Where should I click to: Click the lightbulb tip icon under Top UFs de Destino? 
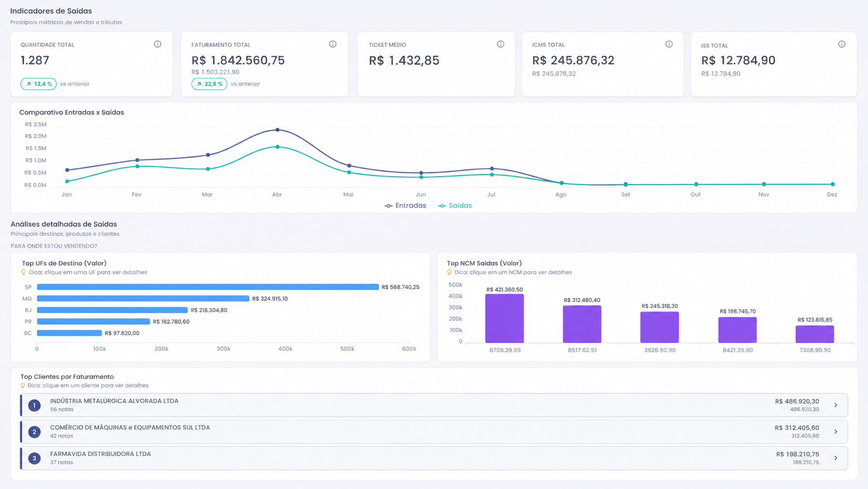23,272
